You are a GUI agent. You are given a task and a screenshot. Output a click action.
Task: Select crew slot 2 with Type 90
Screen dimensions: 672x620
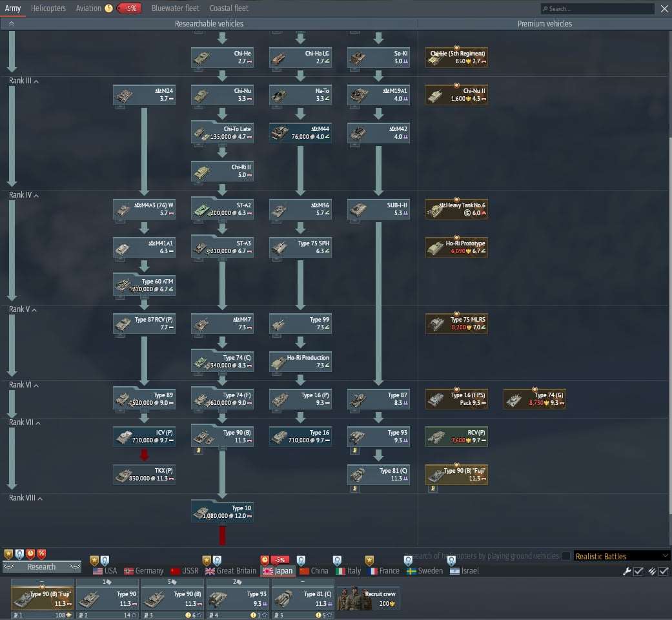point(108,599)
